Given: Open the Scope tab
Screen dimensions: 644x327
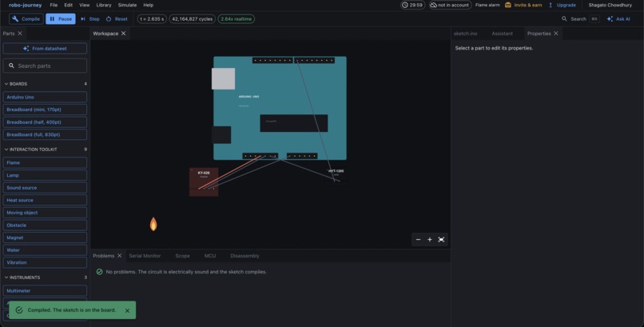Looking at the screenshot, I should click(182, 256).
